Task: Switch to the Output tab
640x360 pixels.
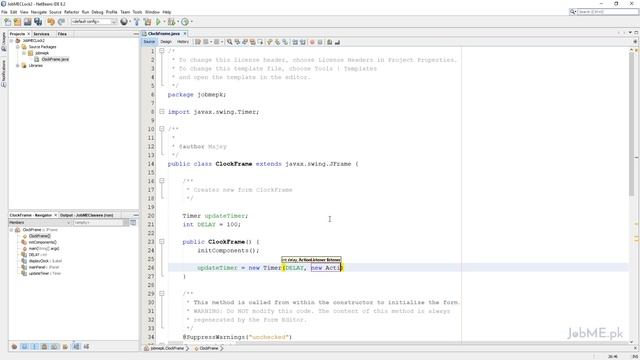Action: click(x=87, y=215)
